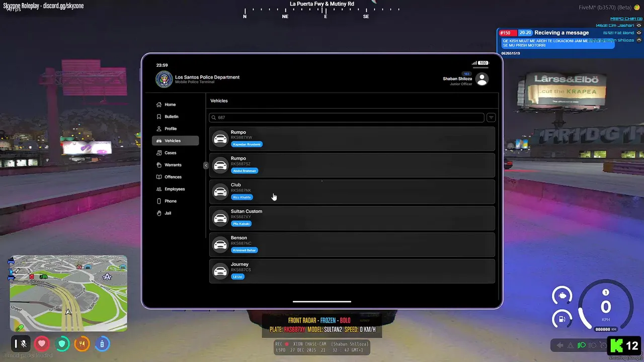Image resolution: width=644 pixels, height=362 pixels.
Task: Click the green K logo icon
Action: click(x=617, y=346)
